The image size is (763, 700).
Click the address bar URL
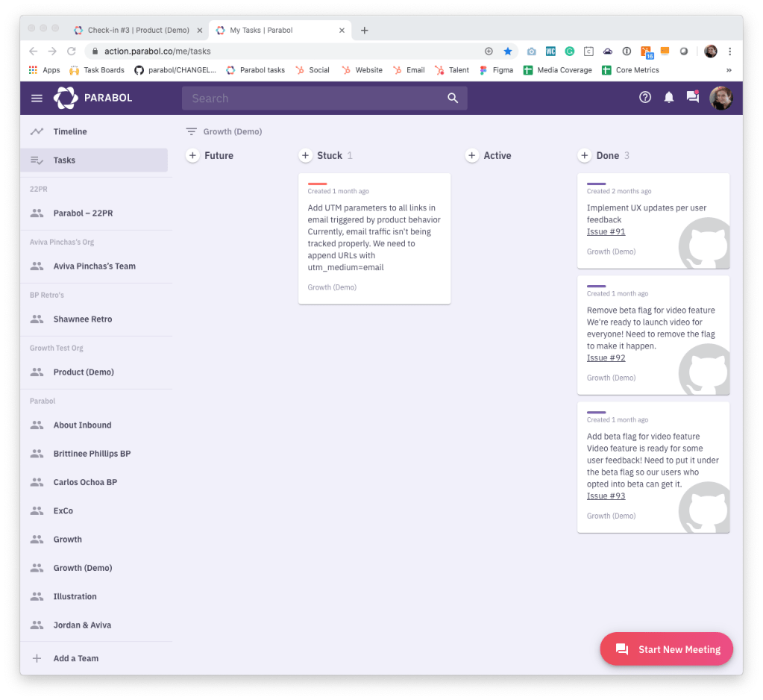point(157,51)
